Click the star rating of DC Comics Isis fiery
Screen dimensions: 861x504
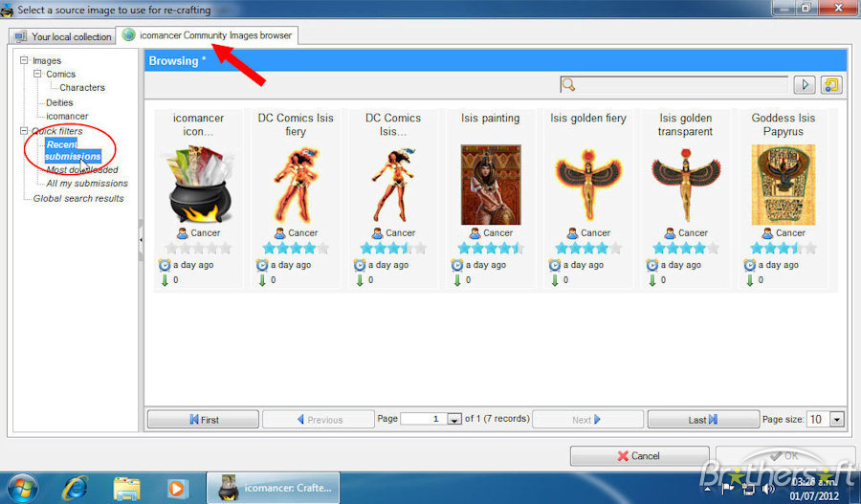click(296, 249)
